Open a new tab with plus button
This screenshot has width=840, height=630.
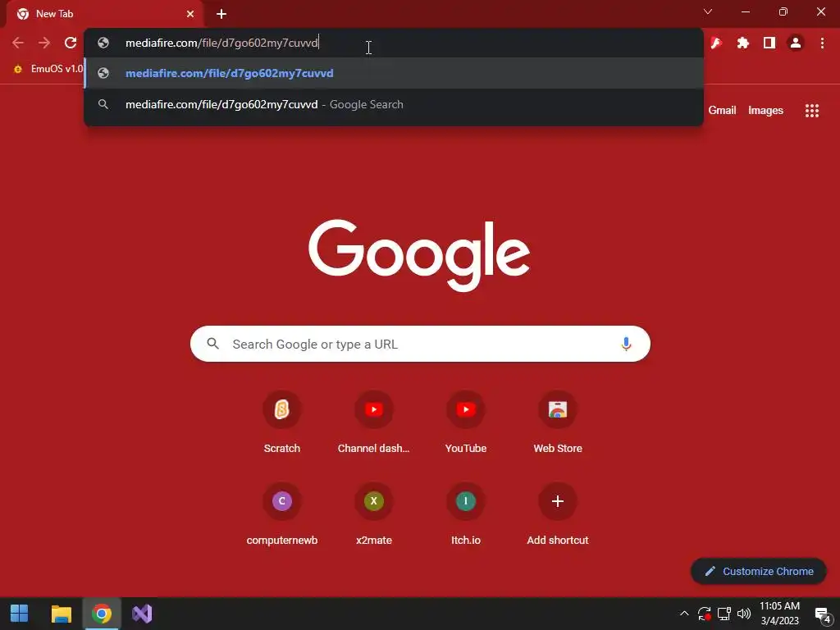[x=221, y=14]
